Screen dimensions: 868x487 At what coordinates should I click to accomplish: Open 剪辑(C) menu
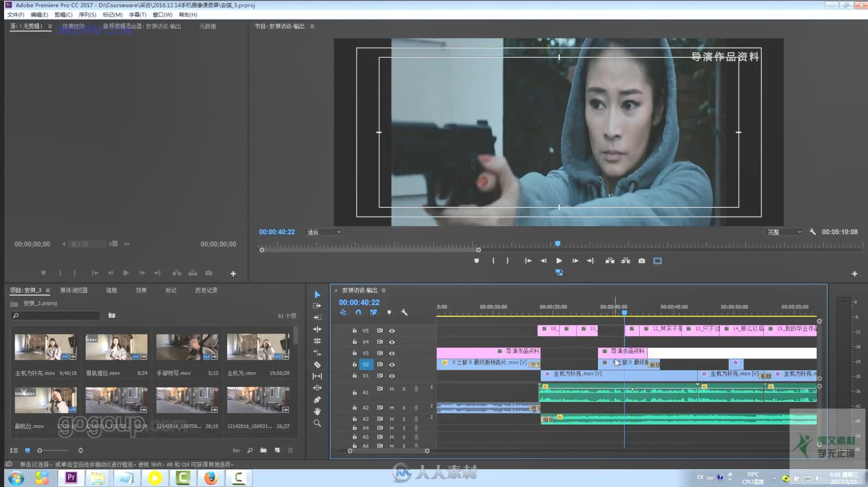point(63,15)
